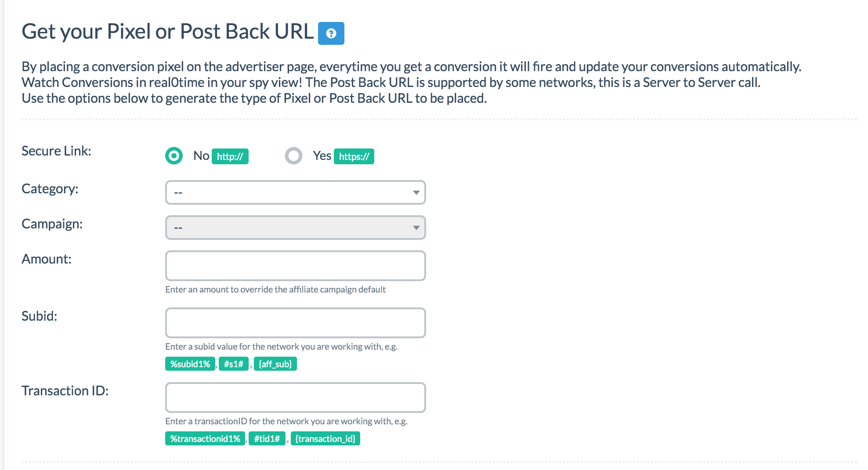
Task: Focus the Transaction ID input field
Action: (295, 398)
